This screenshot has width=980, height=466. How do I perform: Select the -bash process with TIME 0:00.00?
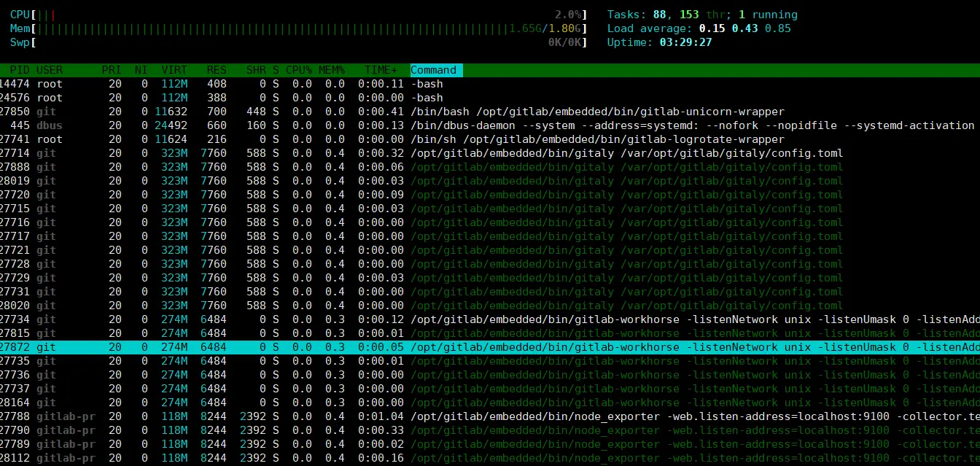pos(490,98)
